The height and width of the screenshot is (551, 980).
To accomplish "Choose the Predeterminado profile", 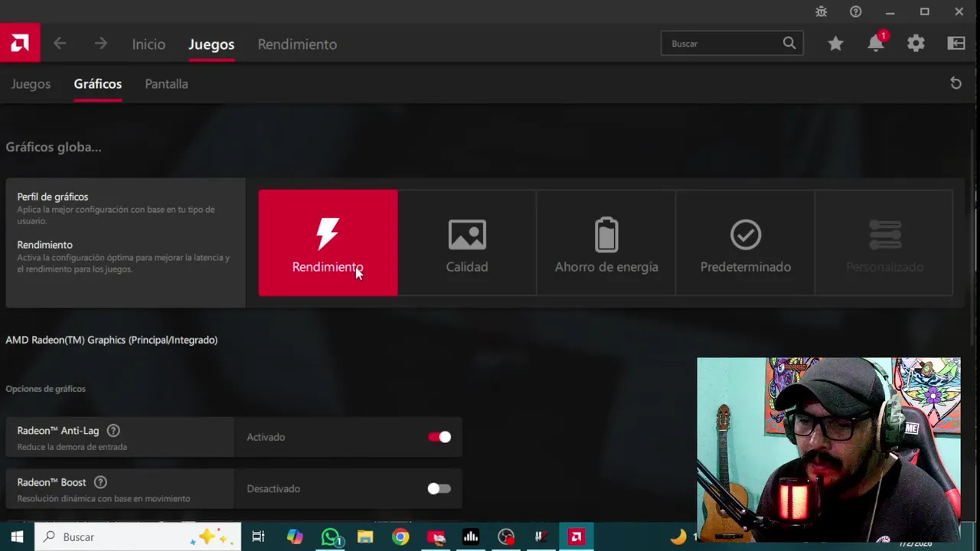I will [x=745, y=243].
